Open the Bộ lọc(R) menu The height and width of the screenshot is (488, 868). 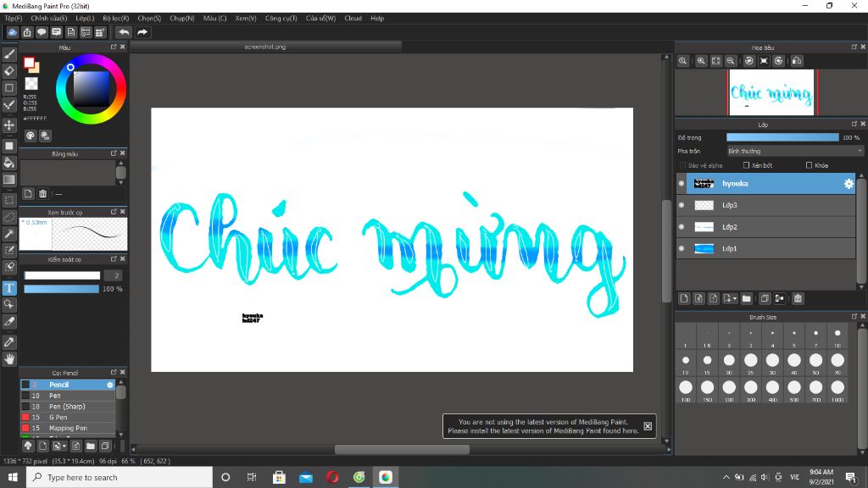pos(115,19)
